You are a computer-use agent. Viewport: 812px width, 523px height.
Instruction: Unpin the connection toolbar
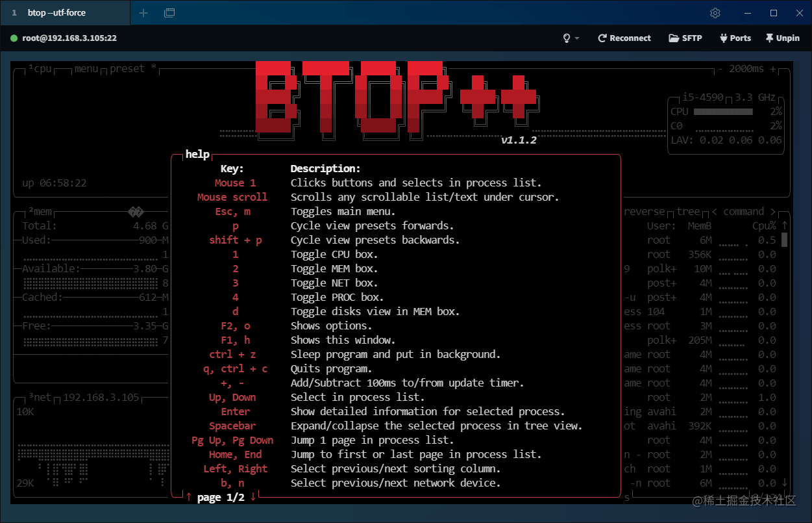pyautogui.click(x=783, y=38)
